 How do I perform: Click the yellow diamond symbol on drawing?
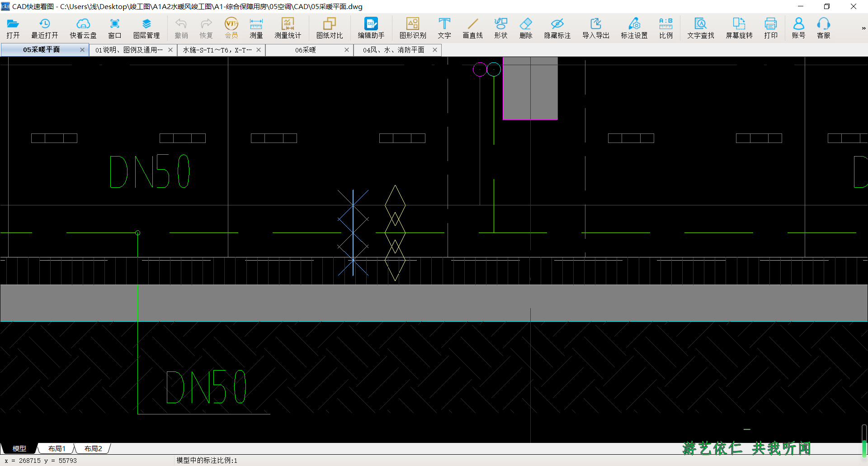click(395, 233)
